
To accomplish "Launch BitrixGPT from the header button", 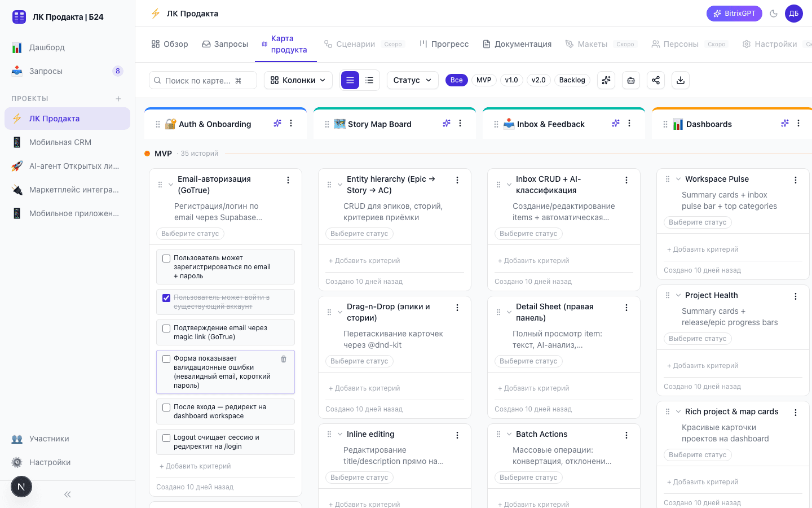I will coord(734,13).
